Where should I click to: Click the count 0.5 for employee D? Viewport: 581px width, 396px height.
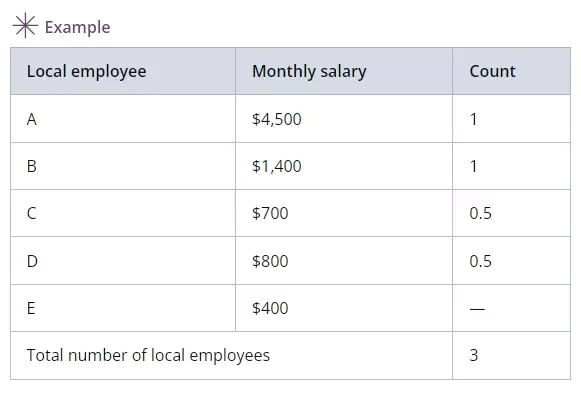click(x=512, y=261)
